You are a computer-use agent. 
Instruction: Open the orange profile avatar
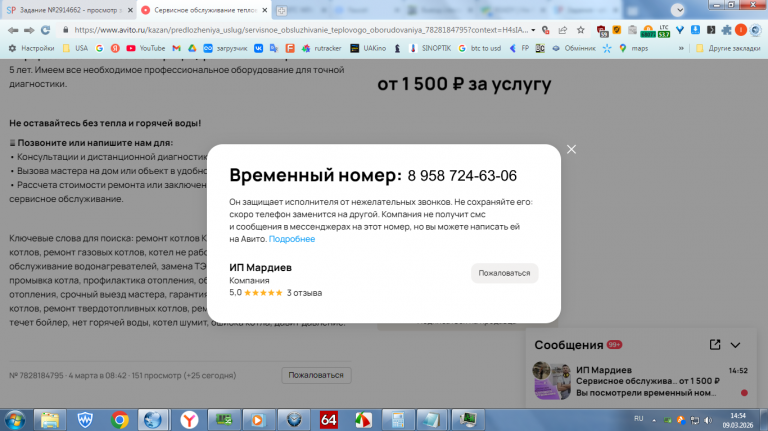(x=741, y=30)
